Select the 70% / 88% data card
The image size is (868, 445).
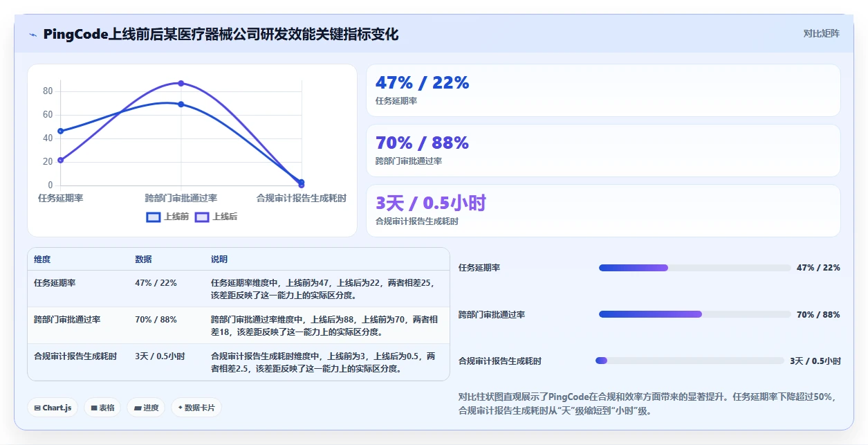point(603,150)
